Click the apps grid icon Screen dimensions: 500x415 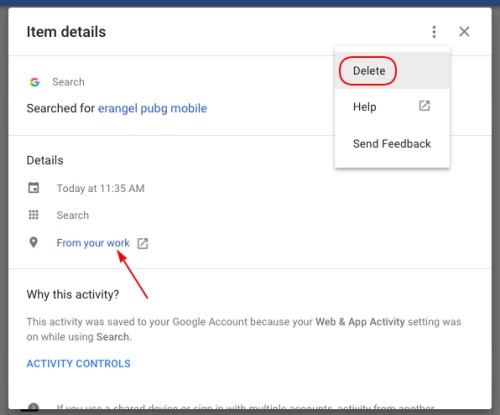pos(33,215)
